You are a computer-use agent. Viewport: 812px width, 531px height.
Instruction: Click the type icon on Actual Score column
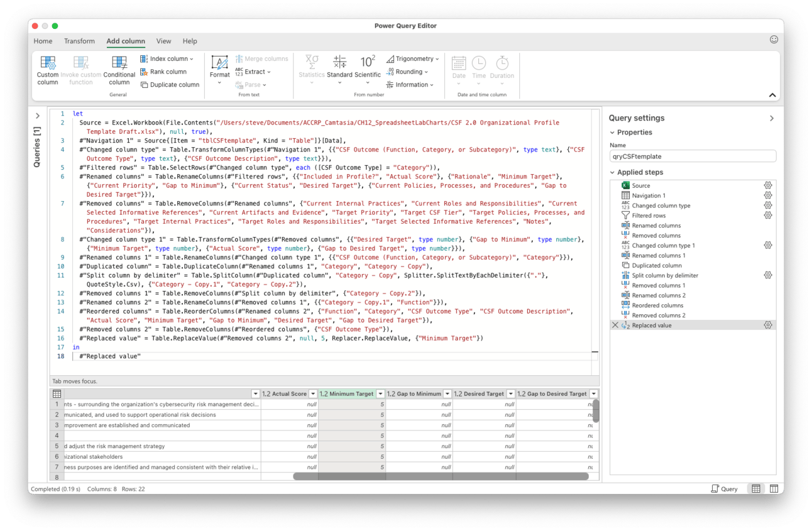coord(266,394)
